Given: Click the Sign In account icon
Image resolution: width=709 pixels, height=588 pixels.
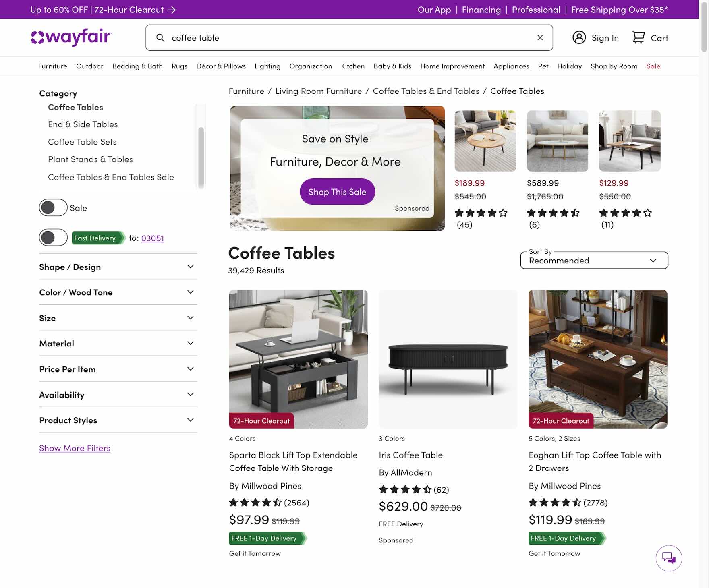Looking at the screenshot, I should (579, 38).
